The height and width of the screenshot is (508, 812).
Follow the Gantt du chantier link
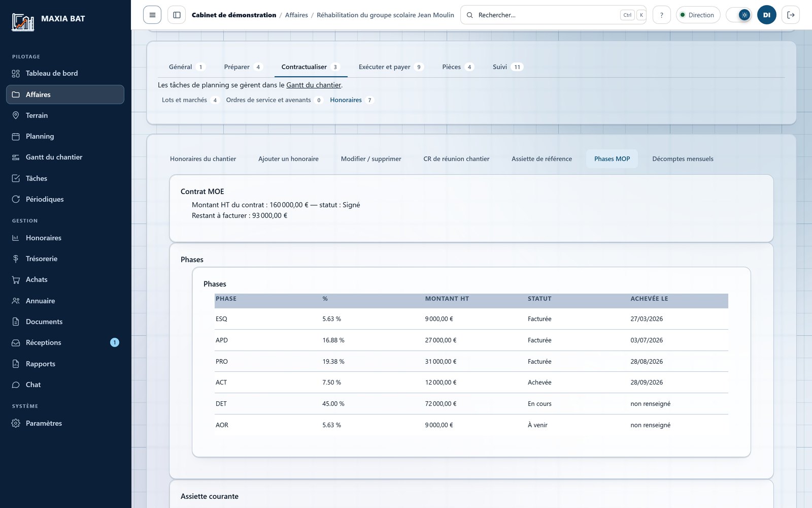click(x=314, y=85)
